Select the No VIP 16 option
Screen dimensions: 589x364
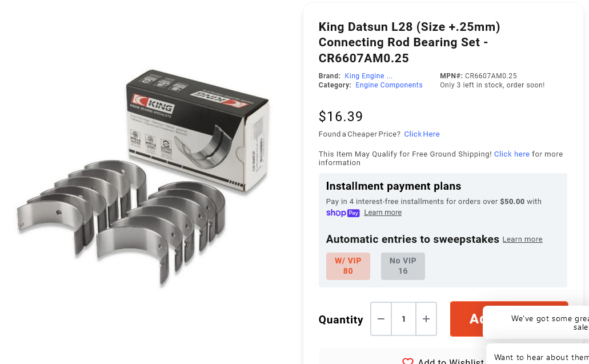click(x=403, y=266)
